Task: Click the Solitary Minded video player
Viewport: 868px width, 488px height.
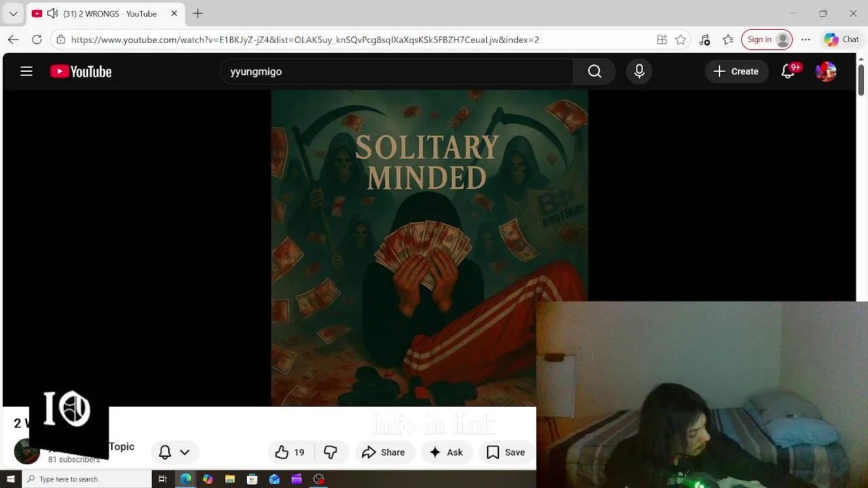Action: pyautogui.click(x=429, y=248)
